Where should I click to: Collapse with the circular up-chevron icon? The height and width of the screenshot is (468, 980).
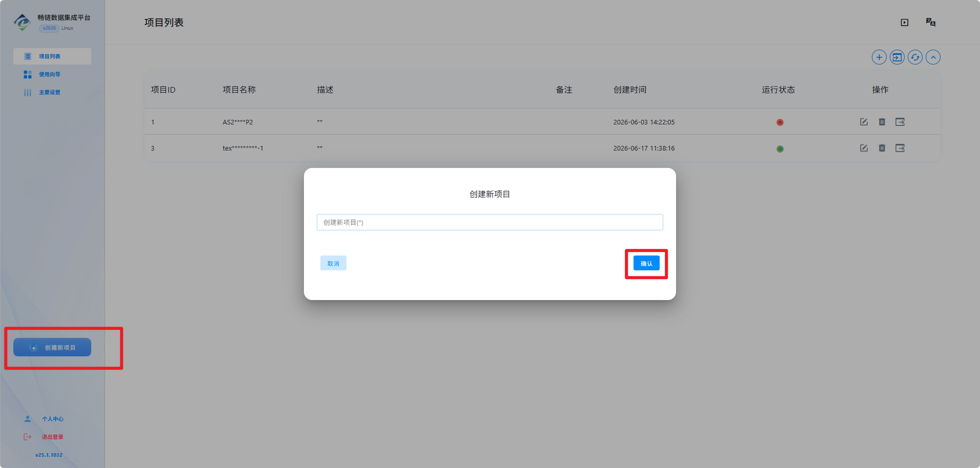point(933,57)
